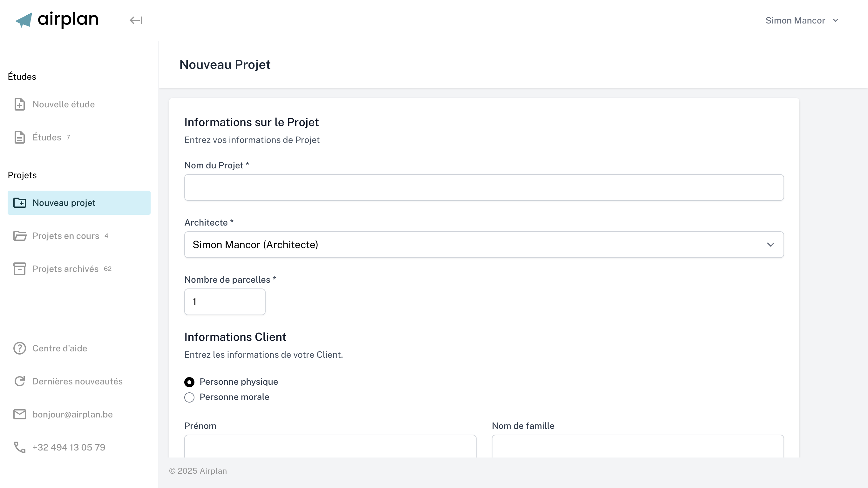Click the Nom du Projet input field
This screenshot has width=868, height=488.
[x=484, y=187]
